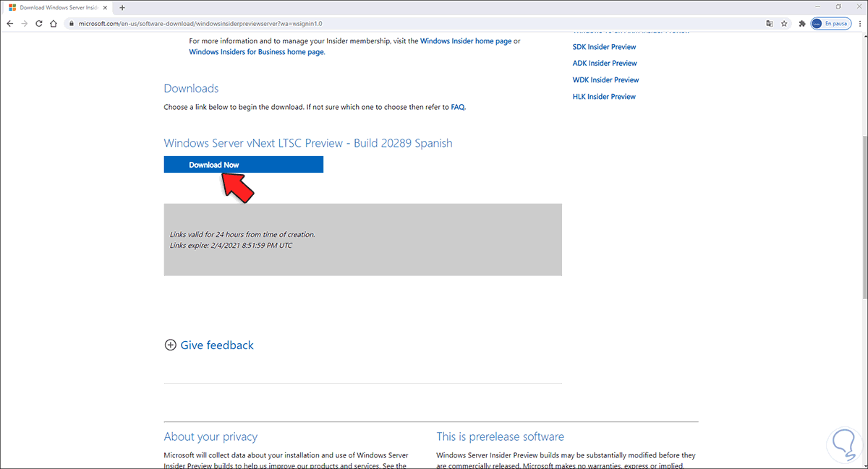Click the En pausa profile button
Viewport: 868px width, 469px height.
tap(830, 23)
